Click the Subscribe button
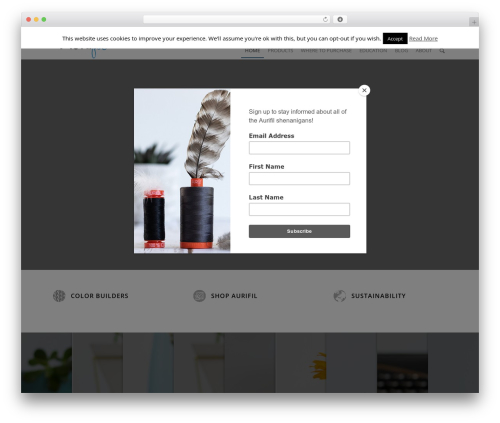 [x=299, y=231]
